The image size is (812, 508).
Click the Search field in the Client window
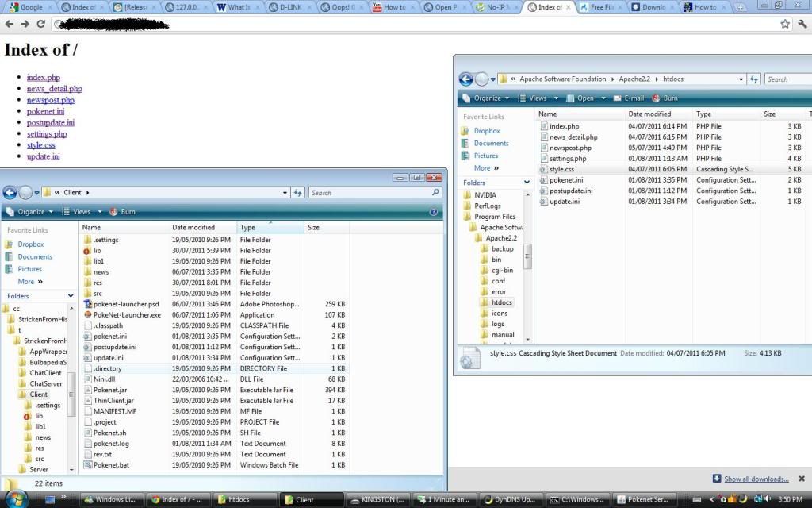click(369, 193)
